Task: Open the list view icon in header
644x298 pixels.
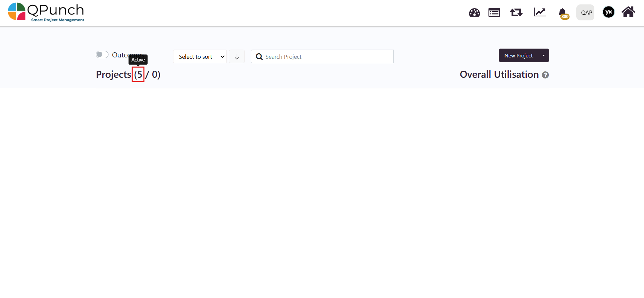Action: 494,13
